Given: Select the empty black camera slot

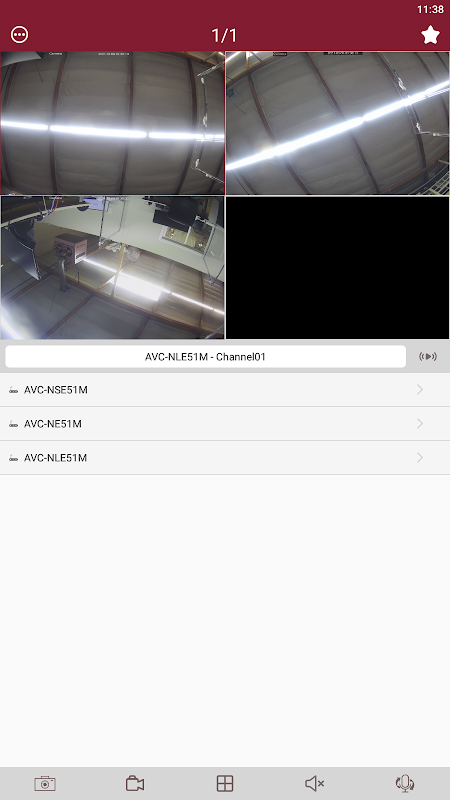Looking at the screenshot, I should pos(338,267).
